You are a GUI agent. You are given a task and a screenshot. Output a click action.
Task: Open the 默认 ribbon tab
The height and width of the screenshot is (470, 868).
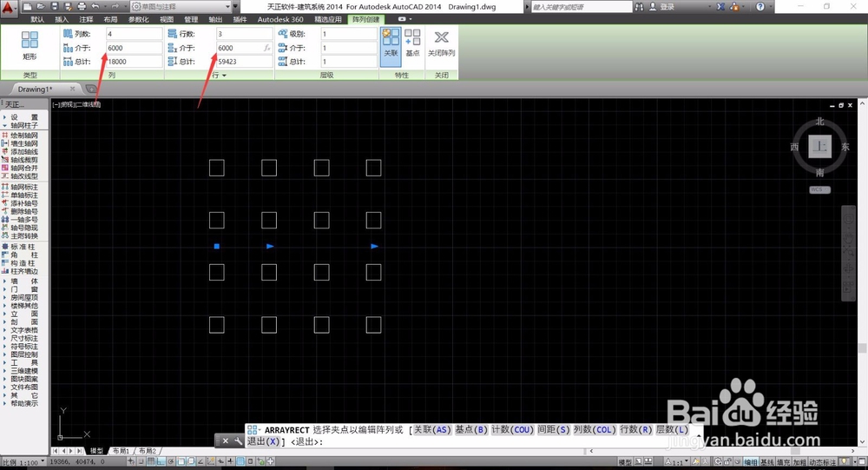(37, 19)
